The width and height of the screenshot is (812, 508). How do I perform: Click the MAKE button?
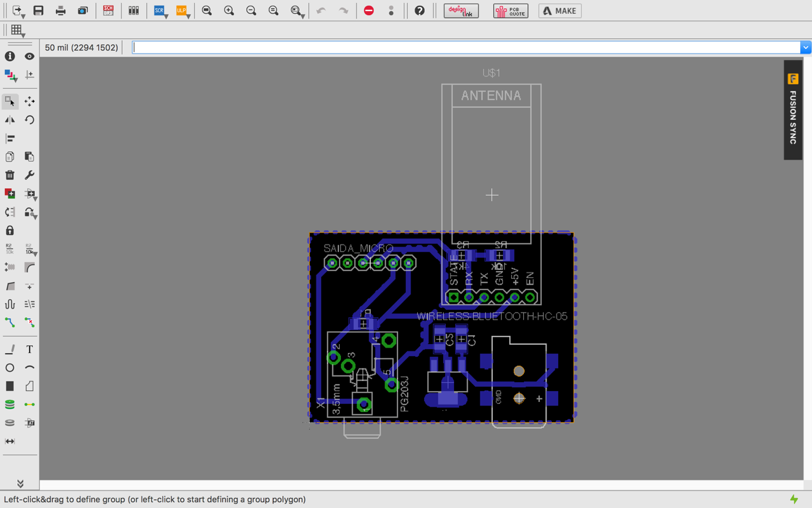click(560, 10)
